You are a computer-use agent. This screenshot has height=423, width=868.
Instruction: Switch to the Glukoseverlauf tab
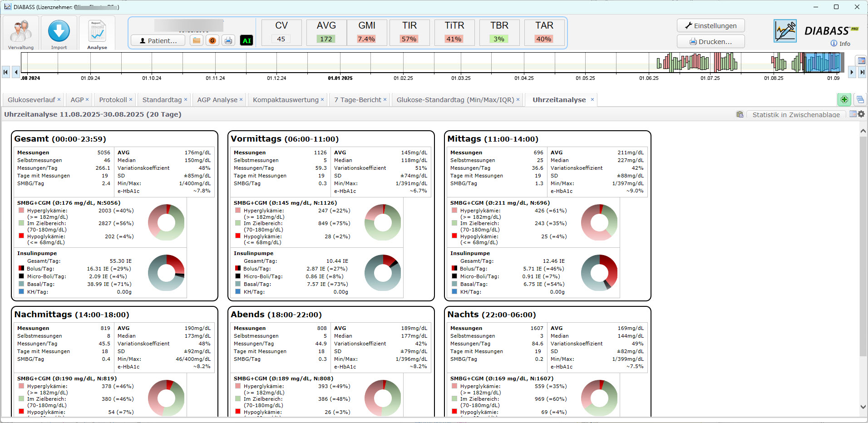(x=31, y=100)
